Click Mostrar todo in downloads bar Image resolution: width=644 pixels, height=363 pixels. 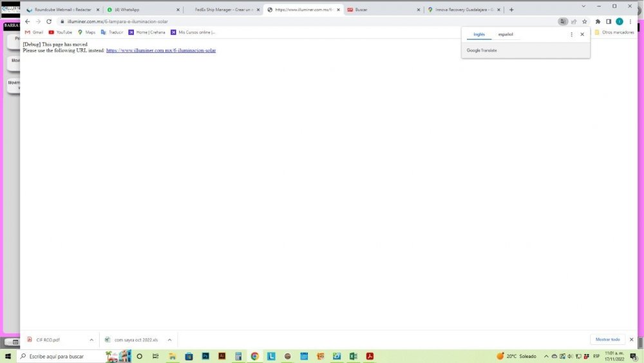[x=607, y=340]
